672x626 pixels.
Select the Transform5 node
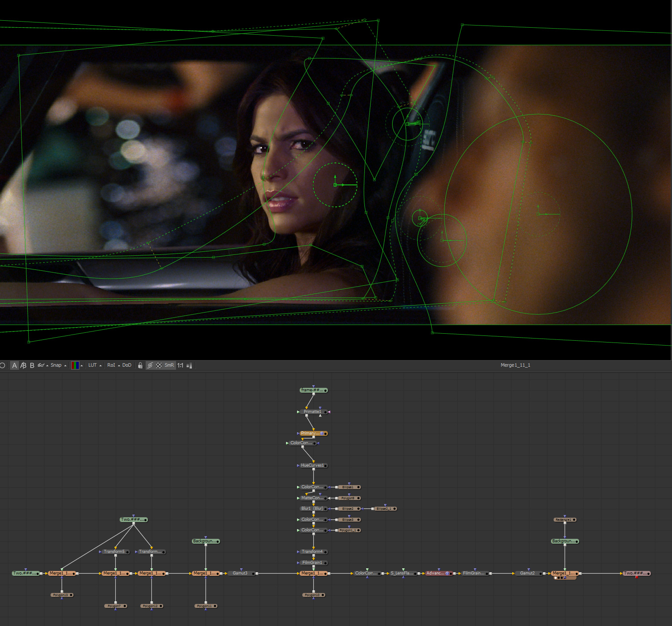(x=115, y=552)
